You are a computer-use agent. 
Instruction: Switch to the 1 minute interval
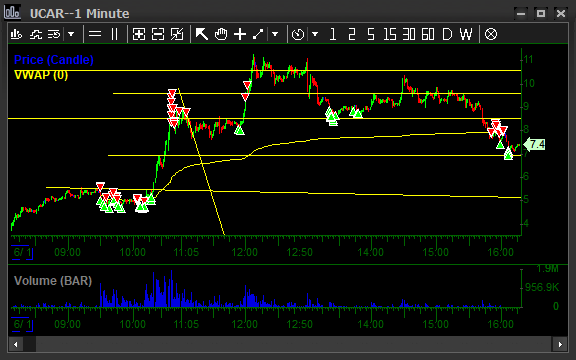coord(333,35)
